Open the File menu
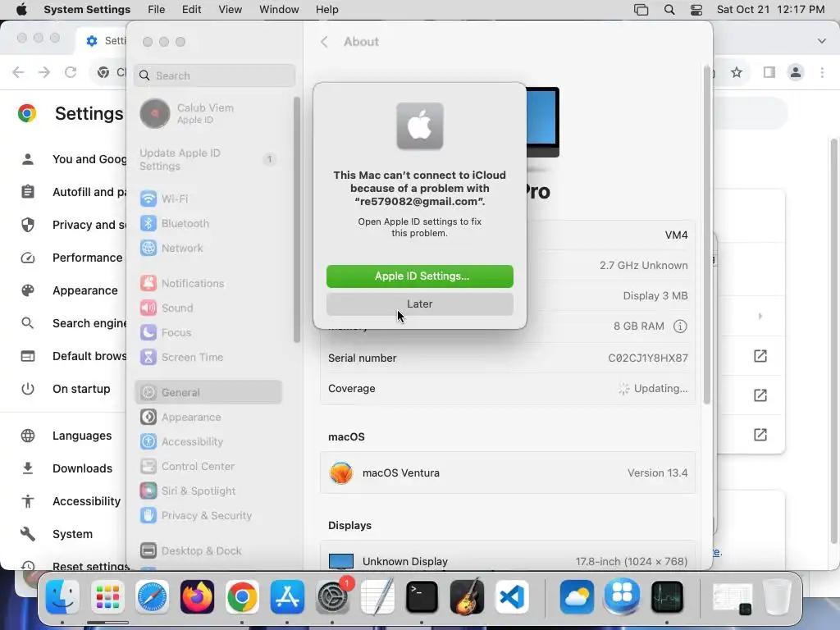 coord(157,10)
